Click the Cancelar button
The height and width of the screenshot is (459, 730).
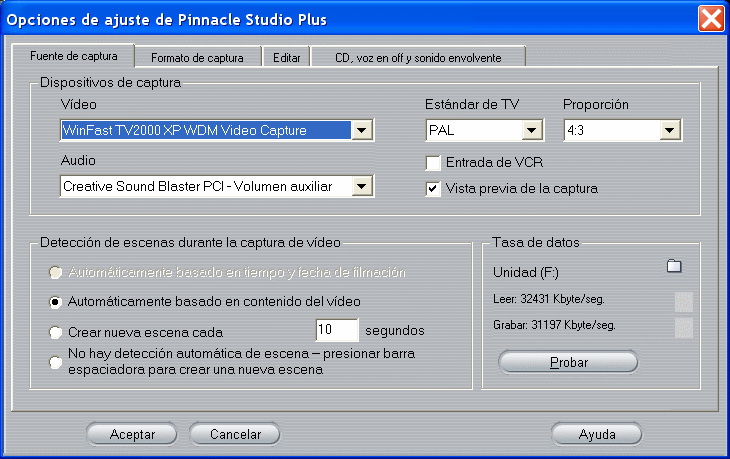(x=235, y=434)
